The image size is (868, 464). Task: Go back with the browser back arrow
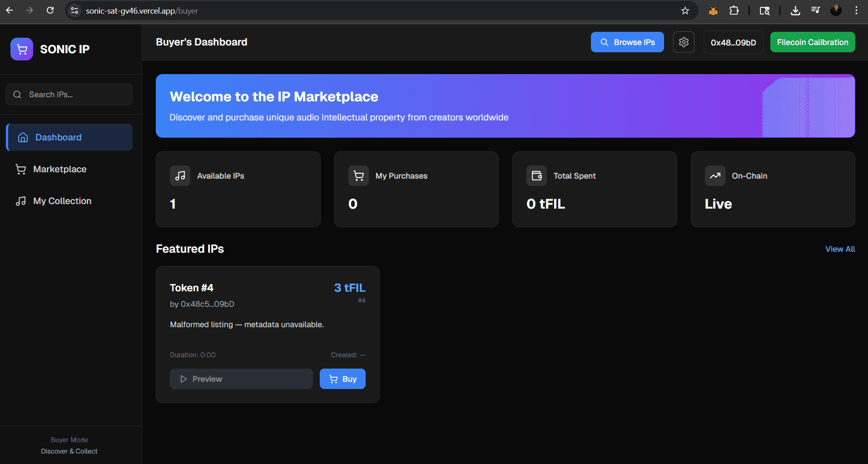pyautogui.click(x=10, y=10)
